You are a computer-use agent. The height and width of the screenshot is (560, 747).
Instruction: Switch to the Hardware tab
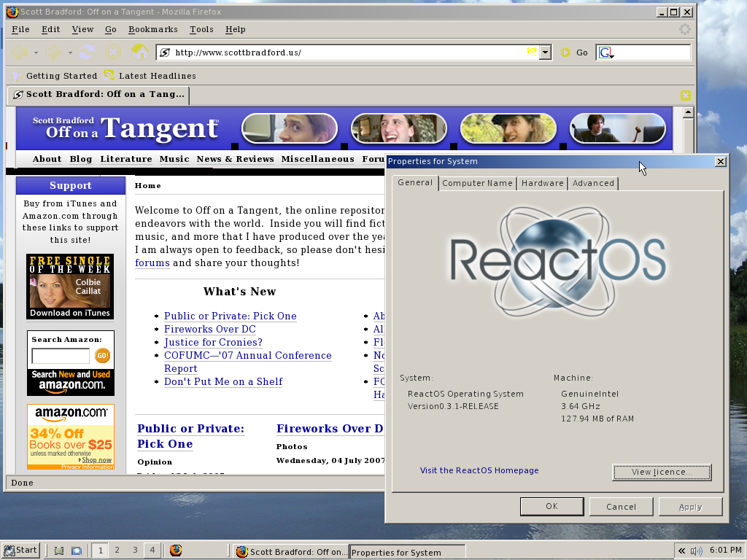point(542,183)
